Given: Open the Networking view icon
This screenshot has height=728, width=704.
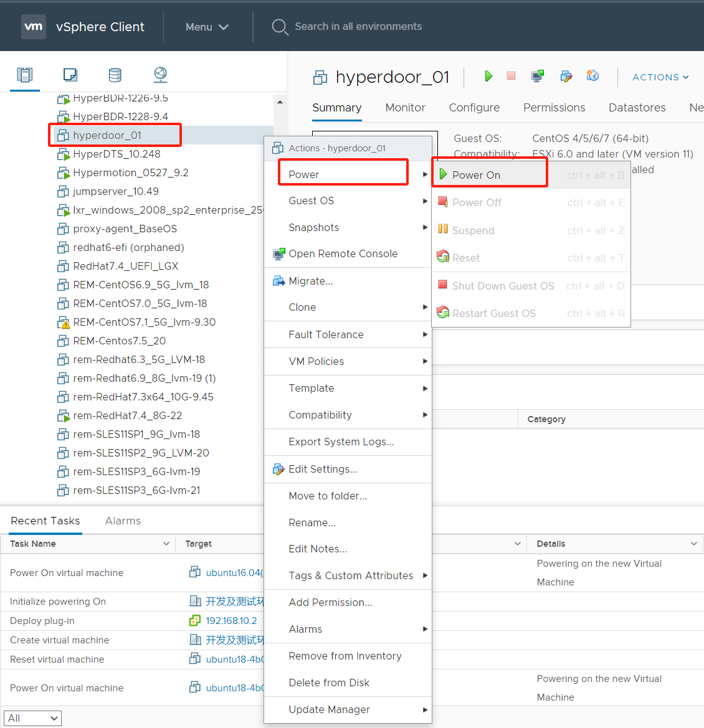Looking at the screenshot, I should (160, 75).
